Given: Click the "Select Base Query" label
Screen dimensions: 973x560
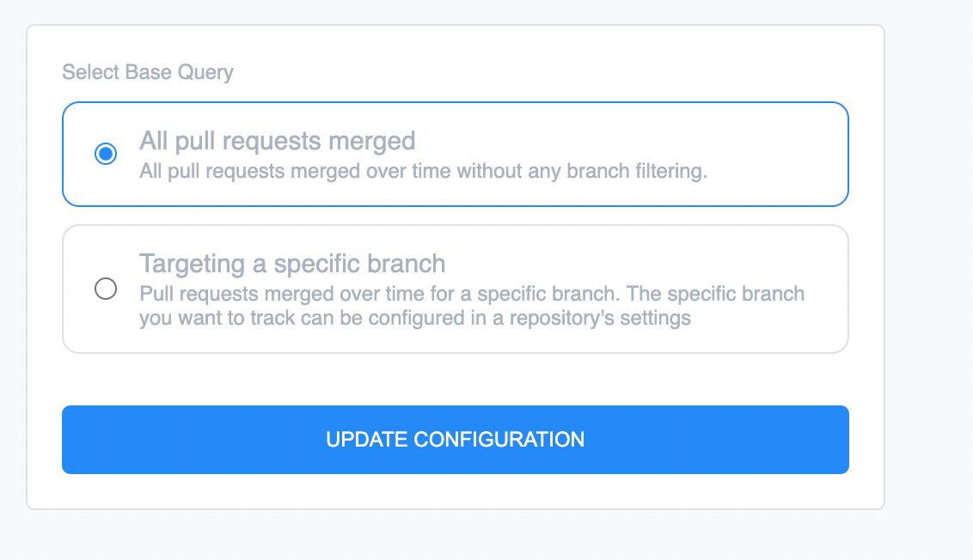Looking at the screenshot, I should pyautogui.click(x=148, y=72).
